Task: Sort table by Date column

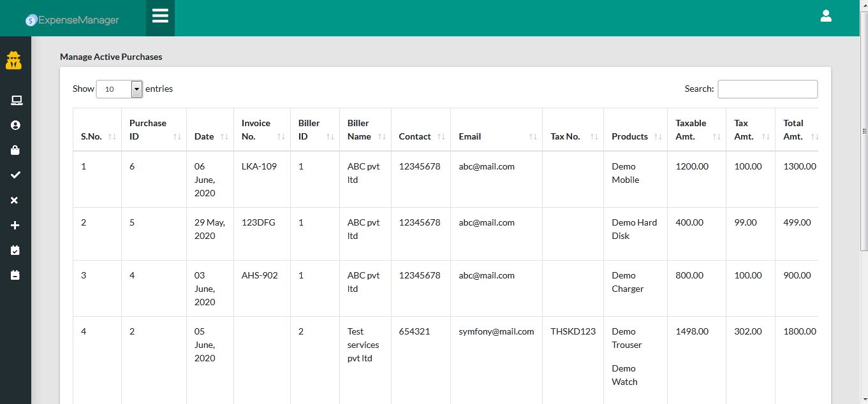Action: pyautogui.click(x=210, y=136)
